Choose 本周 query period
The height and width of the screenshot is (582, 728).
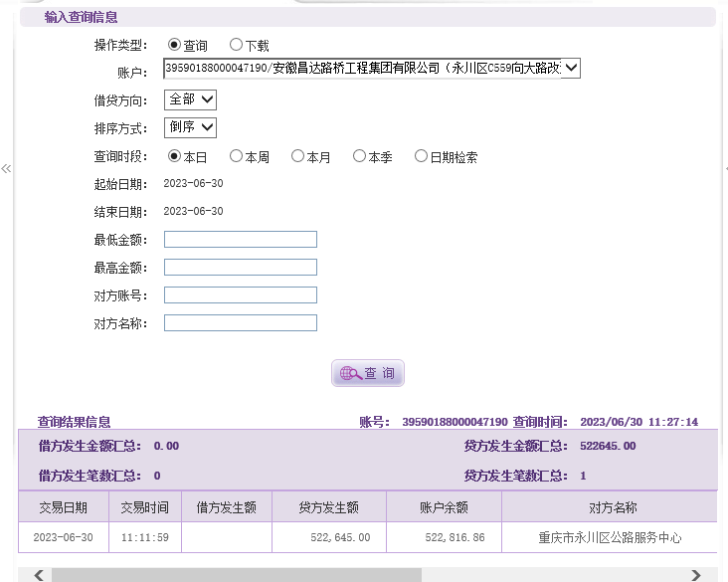click(x=236, y=156)
